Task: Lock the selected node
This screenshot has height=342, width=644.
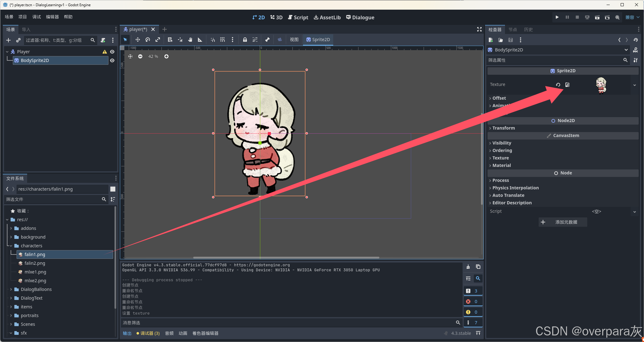Action: coord(245,40)
